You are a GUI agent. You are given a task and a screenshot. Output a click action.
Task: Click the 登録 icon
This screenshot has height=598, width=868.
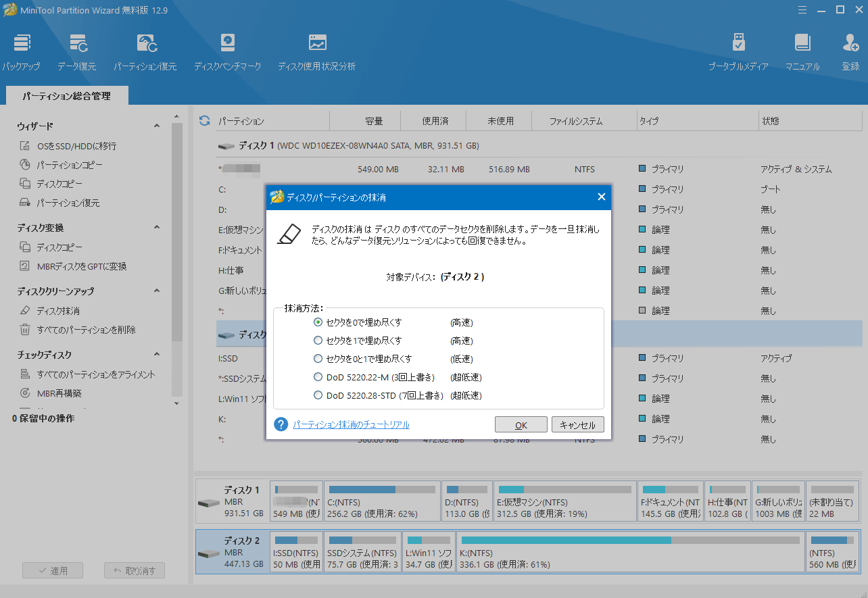[x=850, y=52]
